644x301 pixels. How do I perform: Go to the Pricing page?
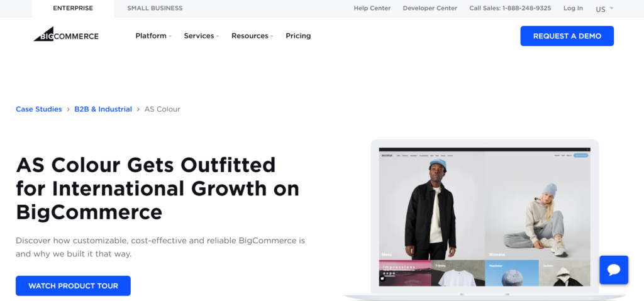point(298,36)
